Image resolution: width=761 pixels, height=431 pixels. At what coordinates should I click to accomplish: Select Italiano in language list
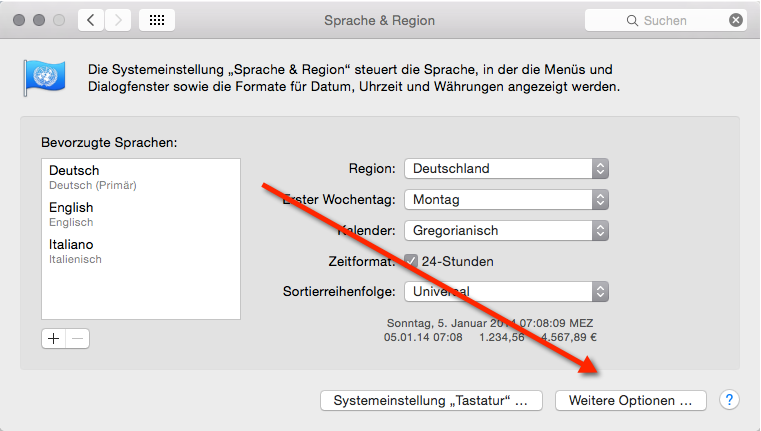(140, 251)
